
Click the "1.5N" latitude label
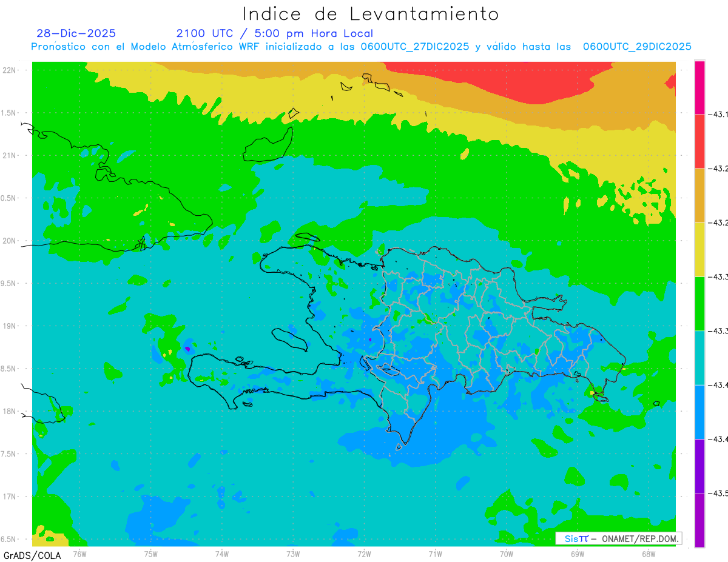pyautogui.click(x=9, y=113)
